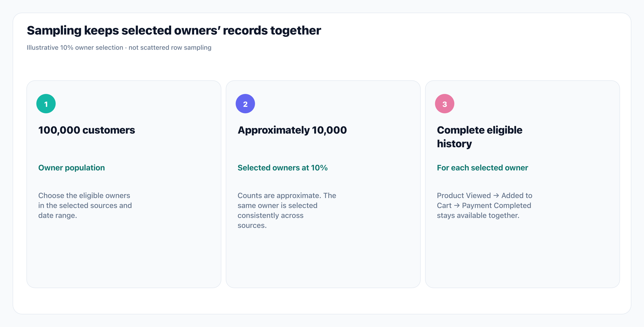Click the purple step 2 badge
The height and width of the screenshot is (327, 644).
245,104
